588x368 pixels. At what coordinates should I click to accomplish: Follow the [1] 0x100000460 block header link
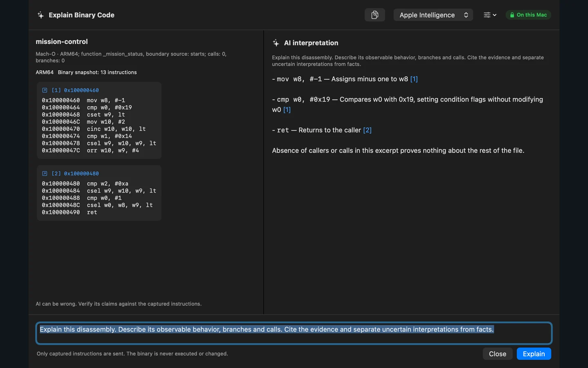click(75, 90)
